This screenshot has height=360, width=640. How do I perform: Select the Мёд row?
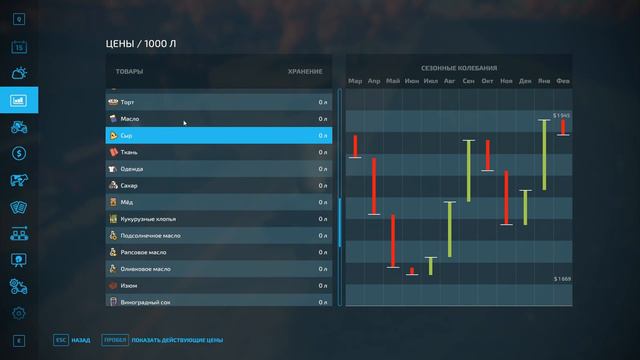tap(219, 202)
